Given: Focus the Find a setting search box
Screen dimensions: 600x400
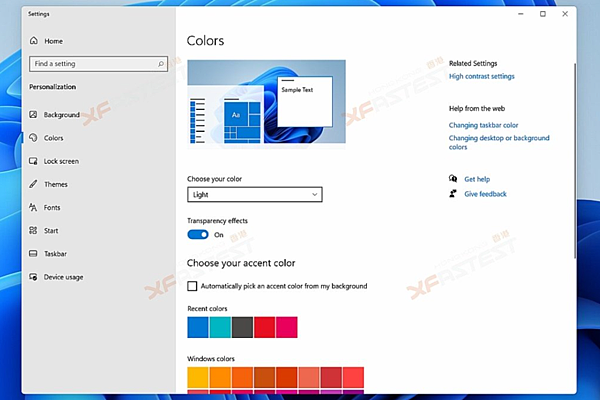Looking at the screenshot, I should click(98, 64).
